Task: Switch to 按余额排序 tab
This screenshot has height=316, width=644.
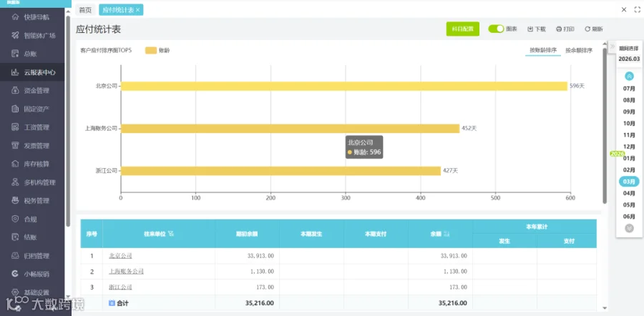Action: point(579,51)
